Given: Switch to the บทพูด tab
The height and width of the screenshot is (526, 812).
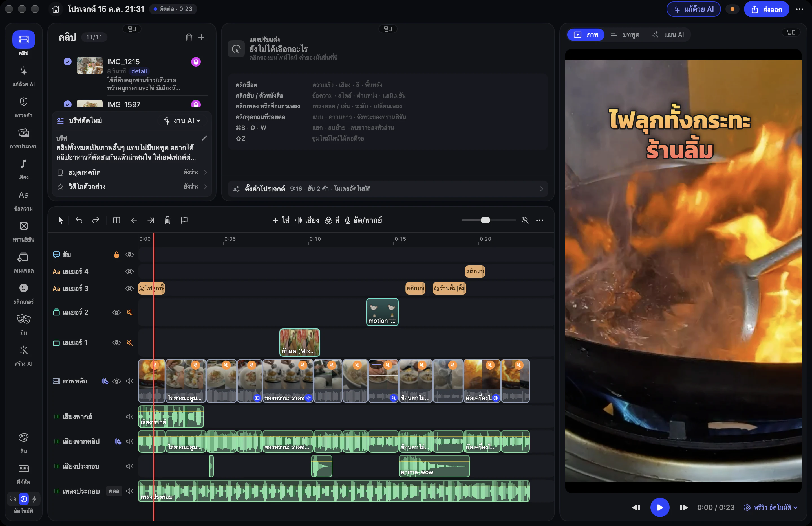Looking at the screenshot, I should click(625, 34).
